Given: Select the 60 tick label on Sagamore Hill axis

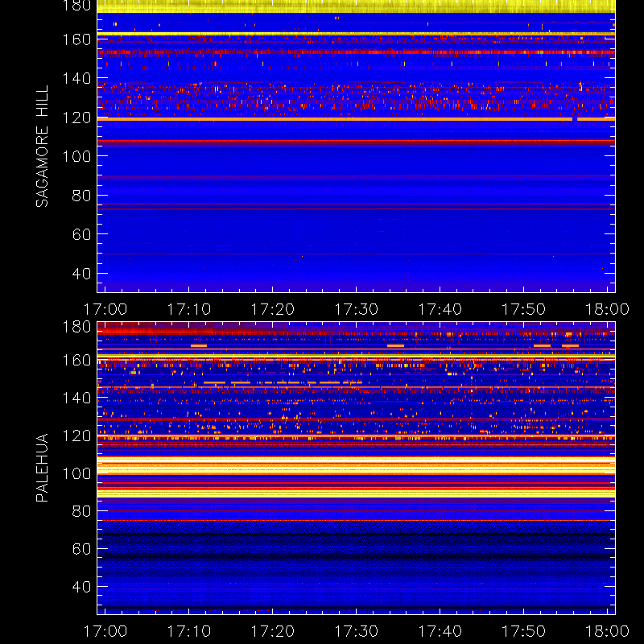Looking at the screenshot, I should [81, 234].
